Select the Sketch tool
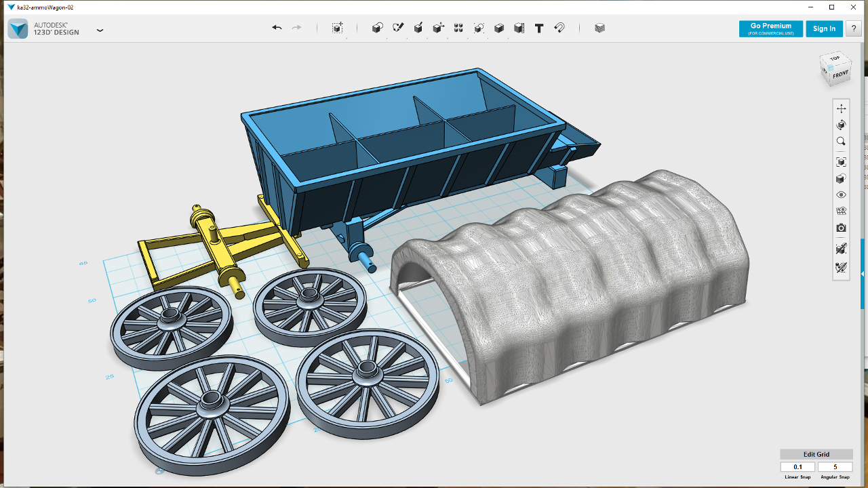 (x=398, y=28)
